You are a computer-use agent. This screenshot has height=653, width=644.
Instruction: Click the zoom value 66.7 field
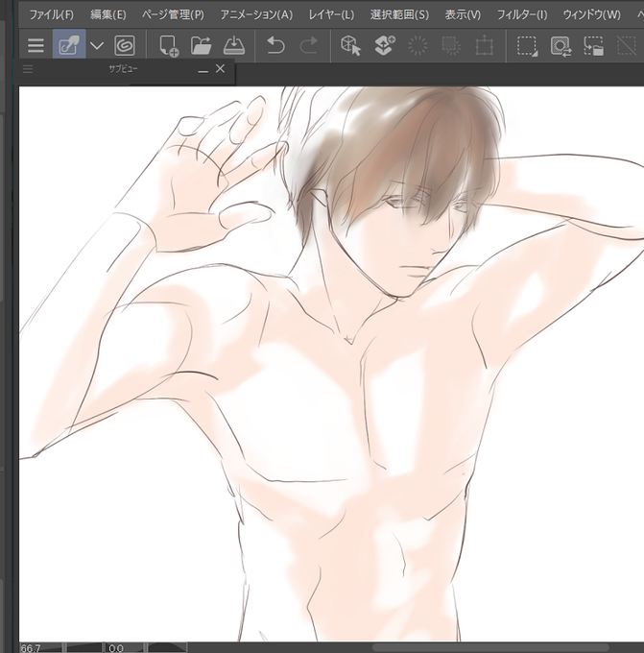[x=31, y=648]
